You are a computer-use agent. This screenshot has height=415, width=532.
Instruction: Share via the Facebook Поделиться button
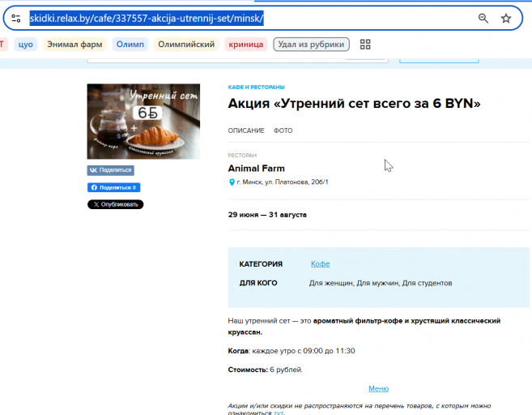(x=113, y=187)
